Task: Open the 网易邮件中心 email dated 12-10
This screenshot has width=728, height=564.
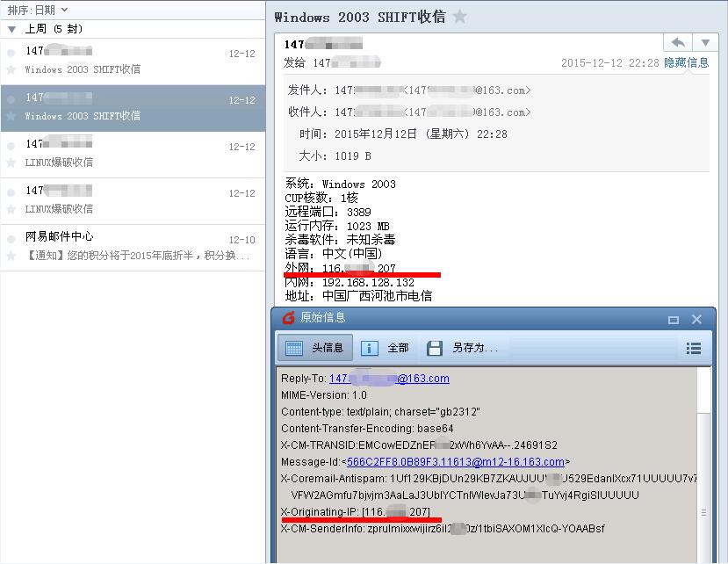Action: pyautogui.click(x=133, y=248)
